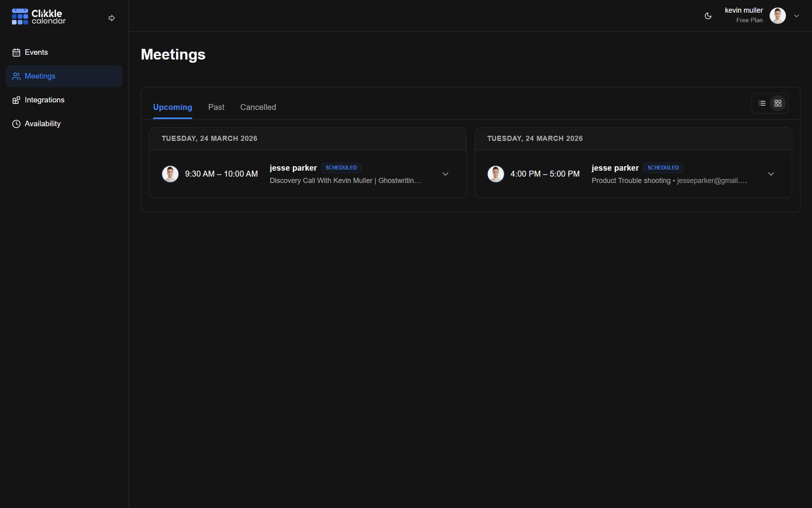Expand the 4:00 PM meeting details
This screenshot has width=812, height=508.
tap(771, 174)
